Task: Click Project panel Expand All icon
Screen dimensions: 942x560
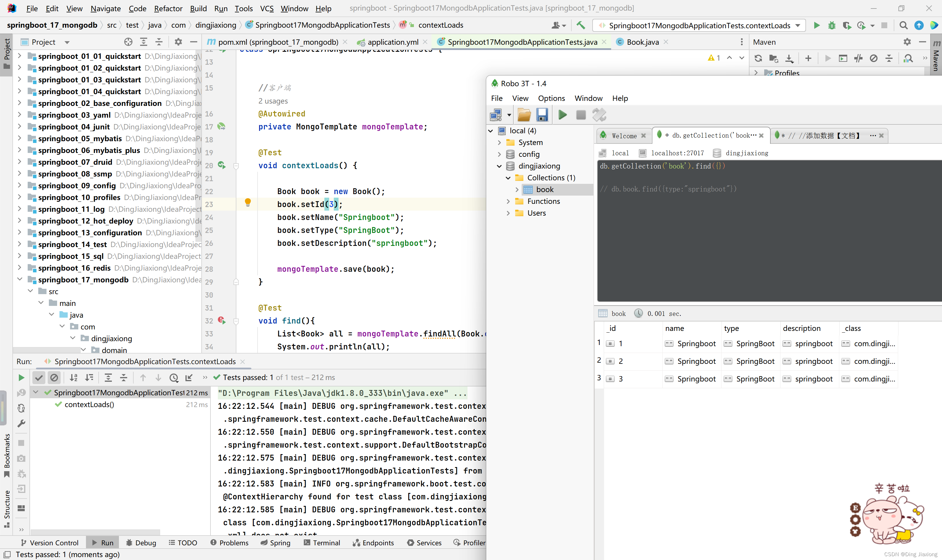Action: pyautogui.click(x=144, y=42)
